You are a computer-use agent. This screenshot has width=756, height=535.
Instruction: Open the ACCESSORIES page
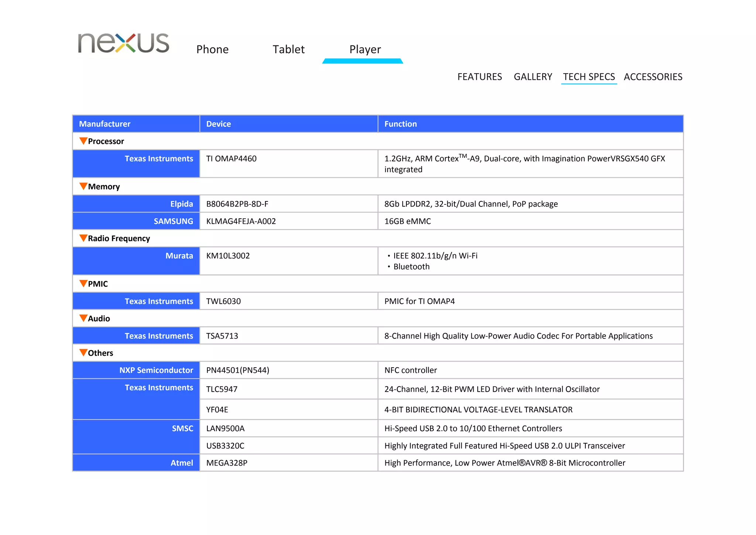point(653,77)
